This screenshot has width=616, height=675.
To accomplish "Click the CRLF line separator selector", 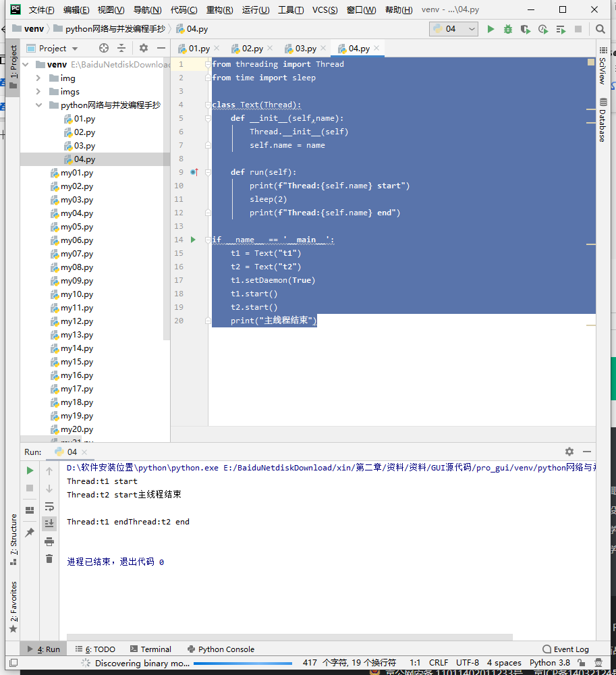I will pos(439,663).
